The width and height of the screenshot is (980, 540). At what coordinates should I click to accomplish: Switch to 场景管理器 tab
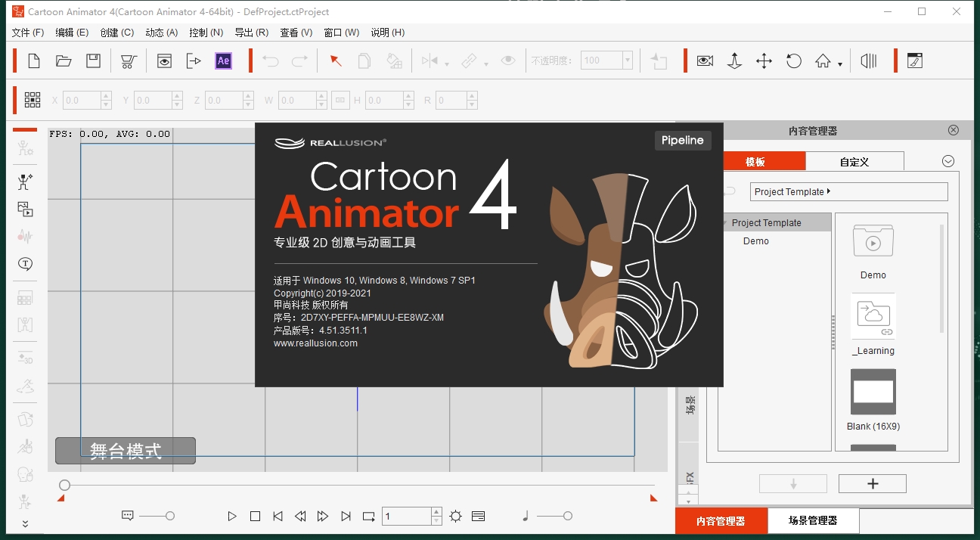point(813,520)
